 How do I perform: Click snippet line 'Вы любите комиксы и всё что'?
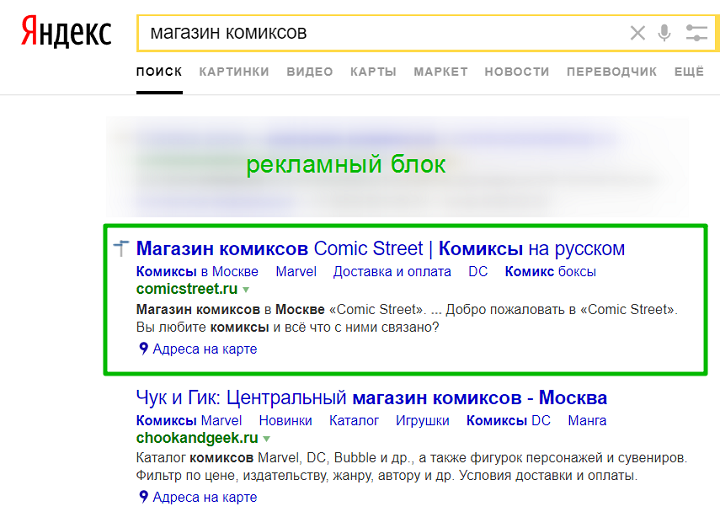287,327
